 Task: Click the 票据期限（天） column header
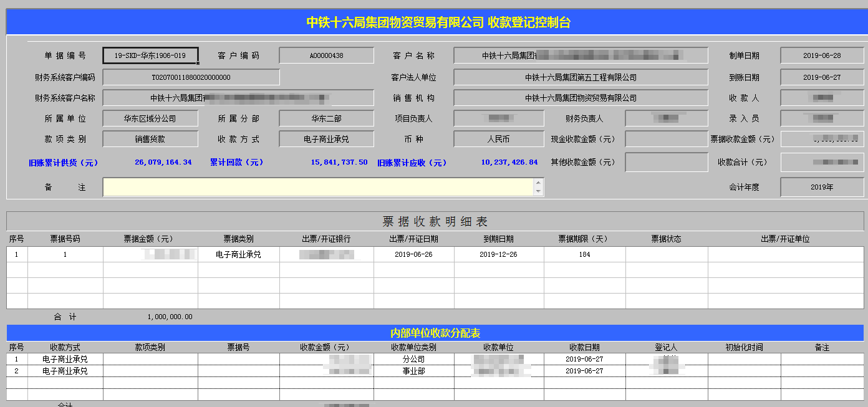coord(584,239)
